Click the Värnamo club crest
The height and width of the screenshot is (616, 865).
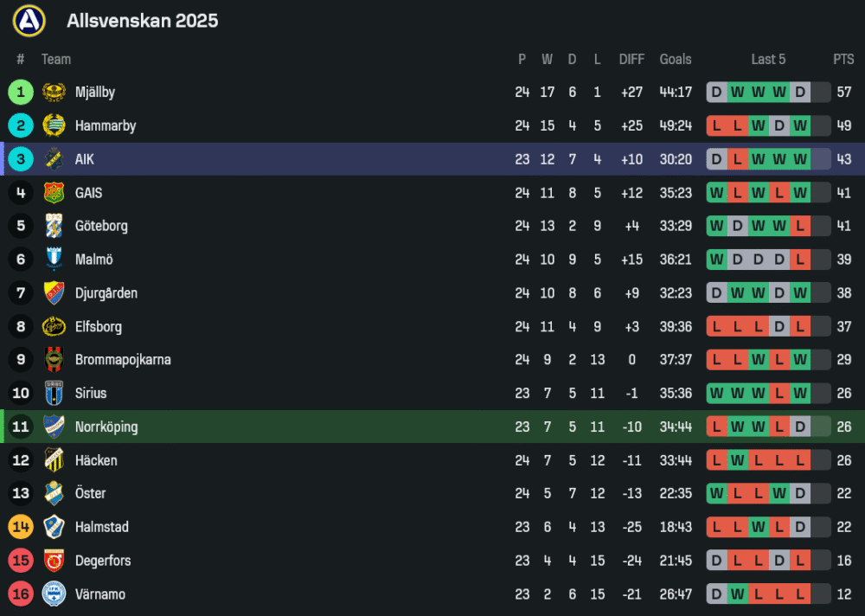(x=54, y=594)
